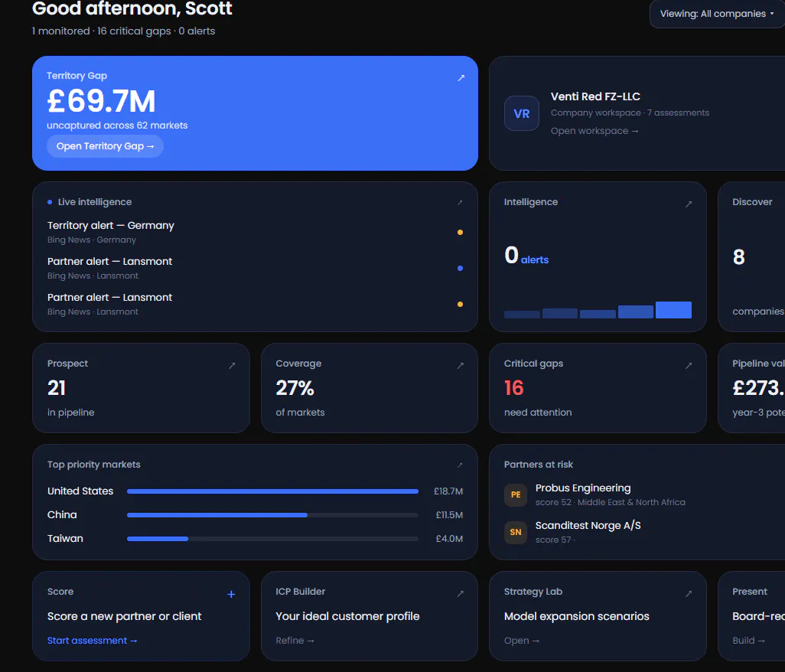
Task: Click the Discover card's 8 companies count
Action: point(739,257)
